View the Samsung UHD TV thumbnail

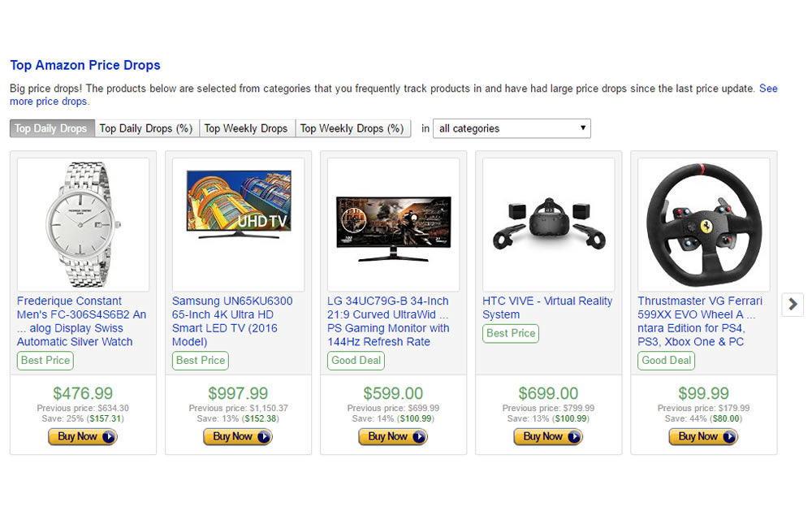[238, 224]
